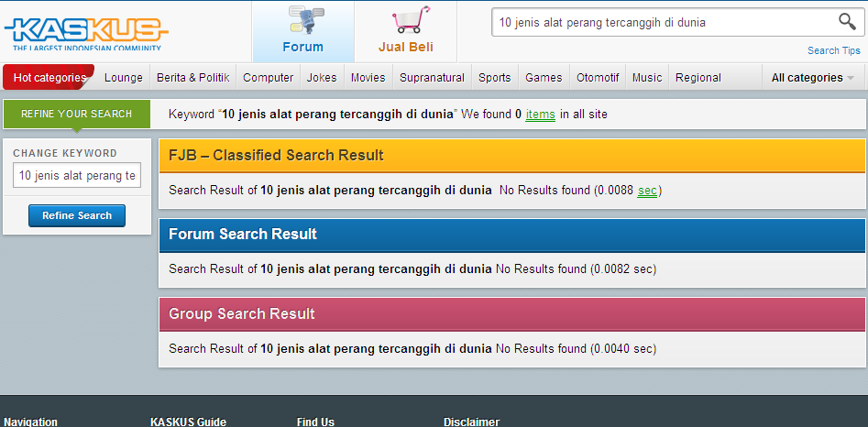Image resolution: width=868 pixels, height=427 pixels.
Task: Click the Change Keyword input field
Action: point(77,175)
